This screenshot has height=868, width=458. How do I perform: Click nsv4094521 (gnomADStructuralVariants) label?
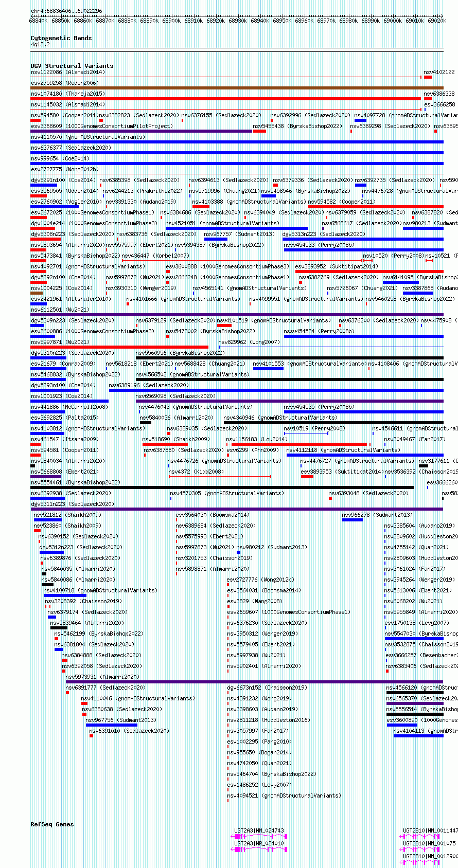tap(284, 795)
